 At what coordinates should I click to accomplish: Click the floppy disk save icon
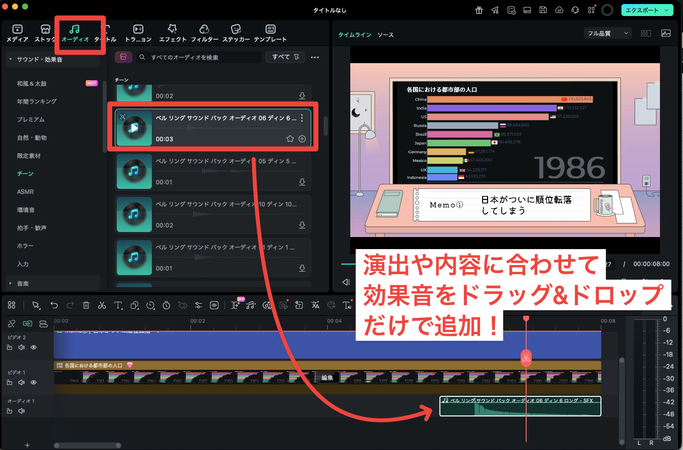pyautogui.click(x=543, y=10)
